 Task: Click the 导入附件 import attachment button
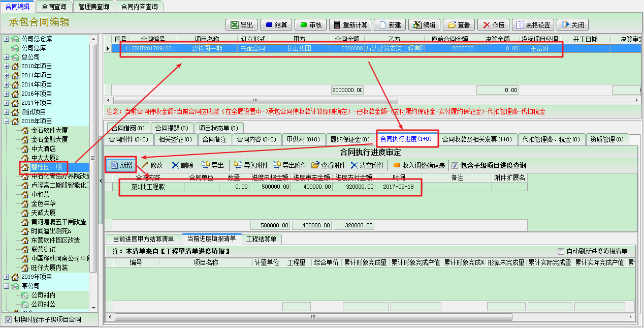click(251, 165)
